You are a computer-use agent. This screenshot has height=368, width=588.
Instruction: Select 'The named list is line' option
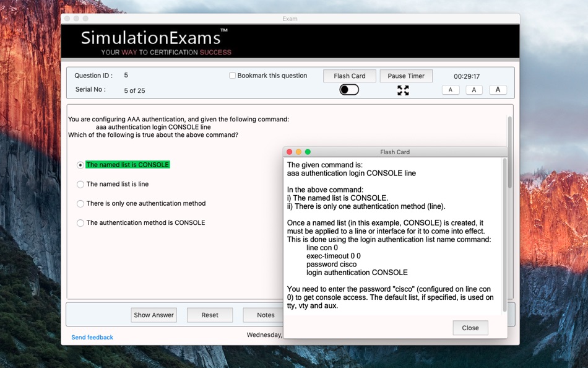[80, 185]
